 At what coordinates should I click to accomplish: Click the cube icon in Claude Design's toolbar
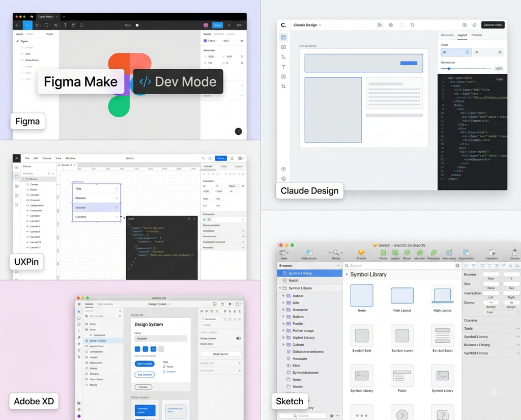391,25
